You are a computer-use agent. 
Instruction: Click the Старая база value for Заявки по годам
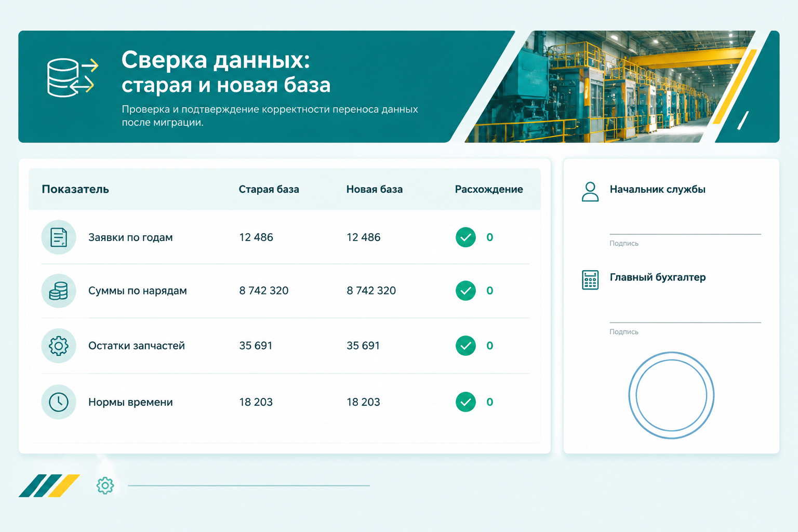(x=256, y=237)
